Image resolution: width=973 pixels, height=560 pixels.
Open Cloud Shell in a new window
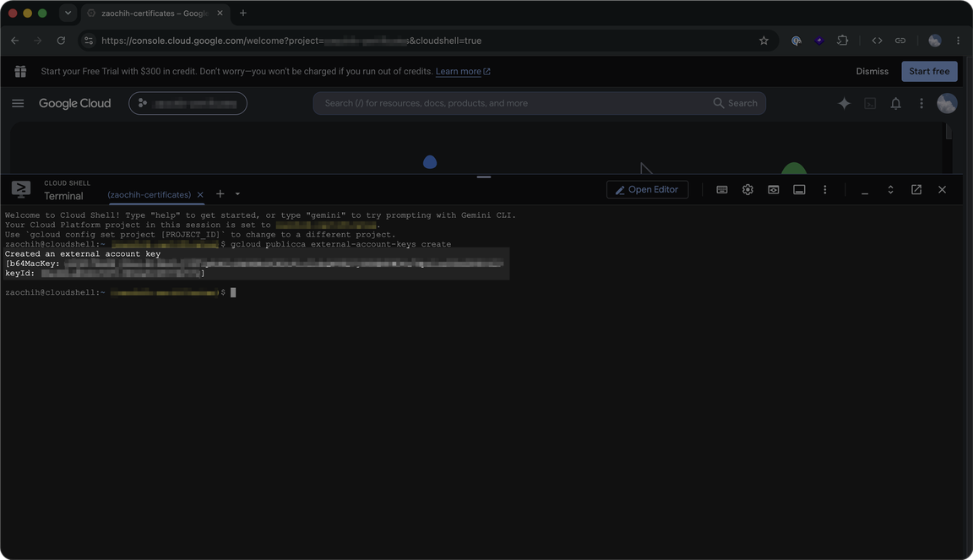[916, 189]
